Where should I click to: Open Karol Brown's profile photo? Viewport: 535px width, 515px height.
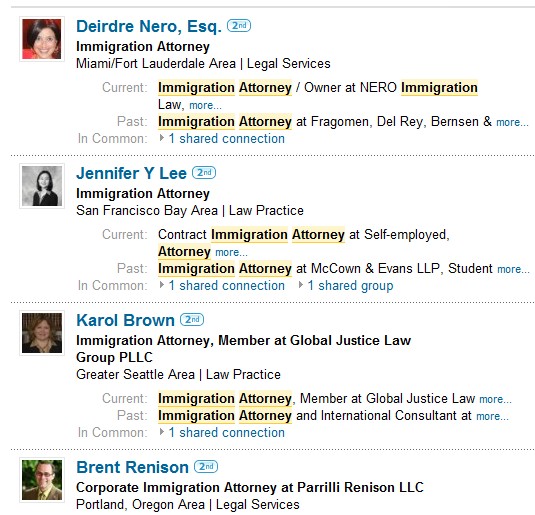click(x=42, y=333)
